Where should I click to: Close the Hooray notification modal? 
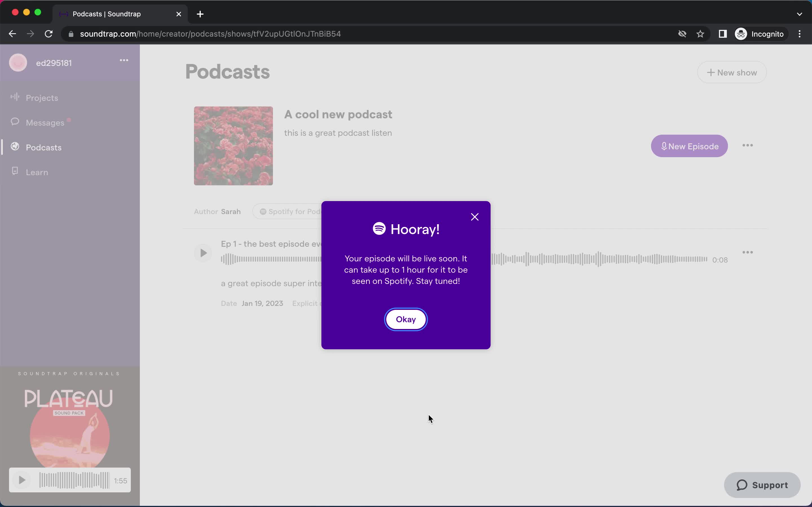click(475, 216)
